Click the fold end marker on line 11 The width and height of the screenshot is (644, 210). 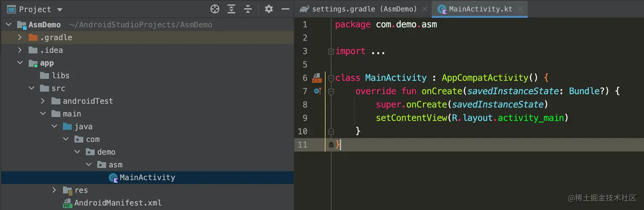(x=331, y=145)
